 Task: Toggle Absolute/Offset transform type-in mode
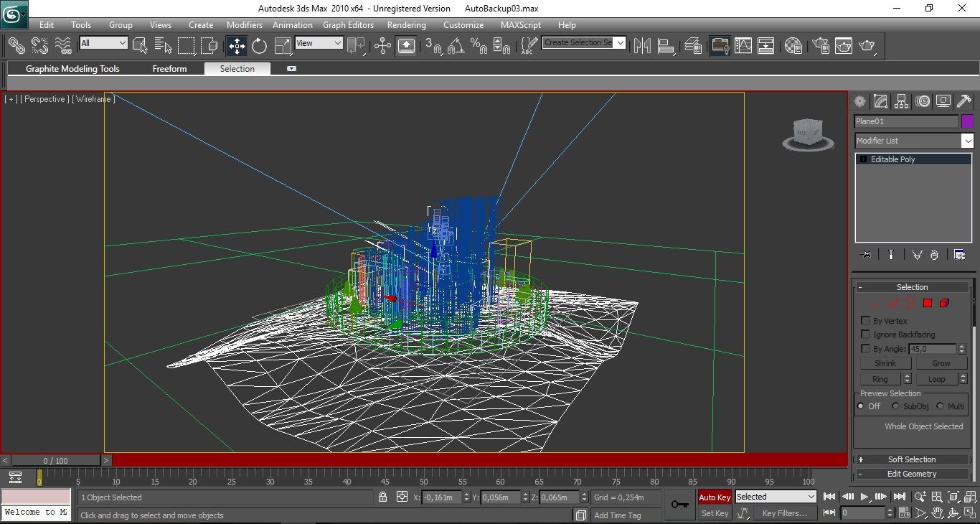pyautogui.click(x=402, y=497)
